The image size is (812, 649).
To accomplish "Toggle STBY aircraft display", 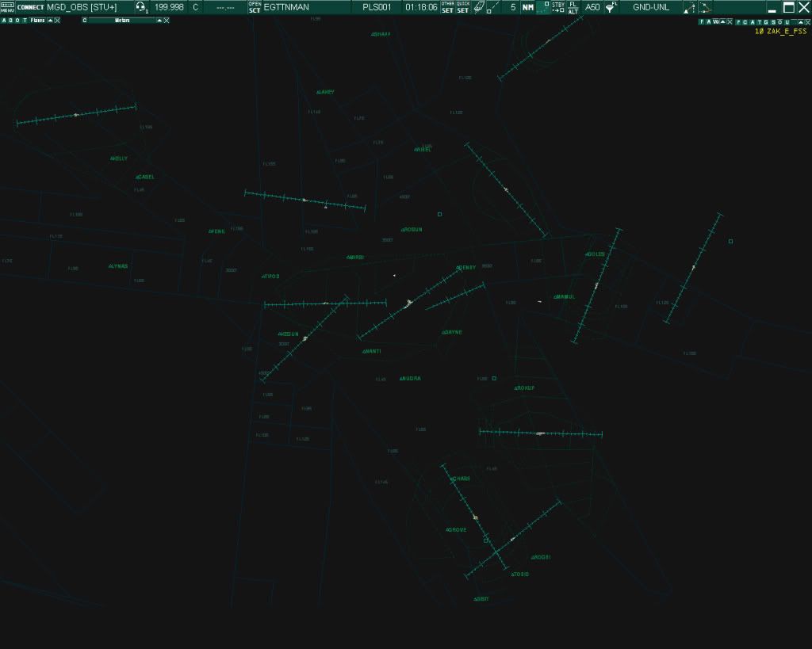I will (558, 7).
